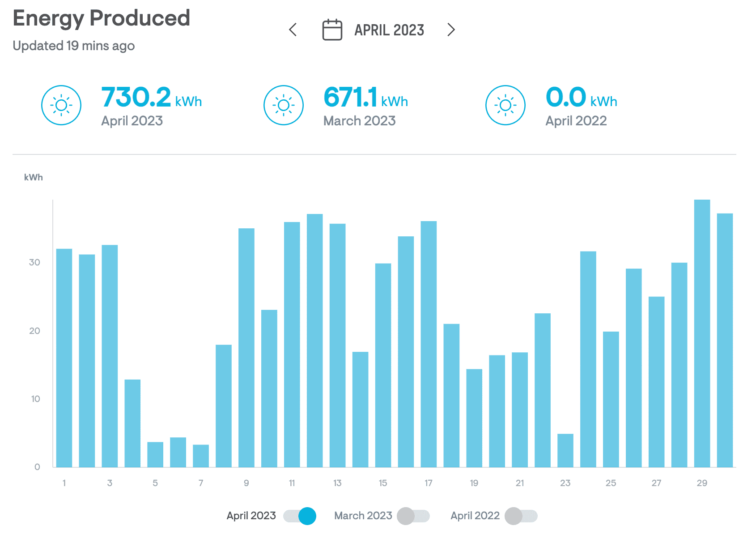Enable the April 2022 comparison toggle

click(x=521, y=516)
